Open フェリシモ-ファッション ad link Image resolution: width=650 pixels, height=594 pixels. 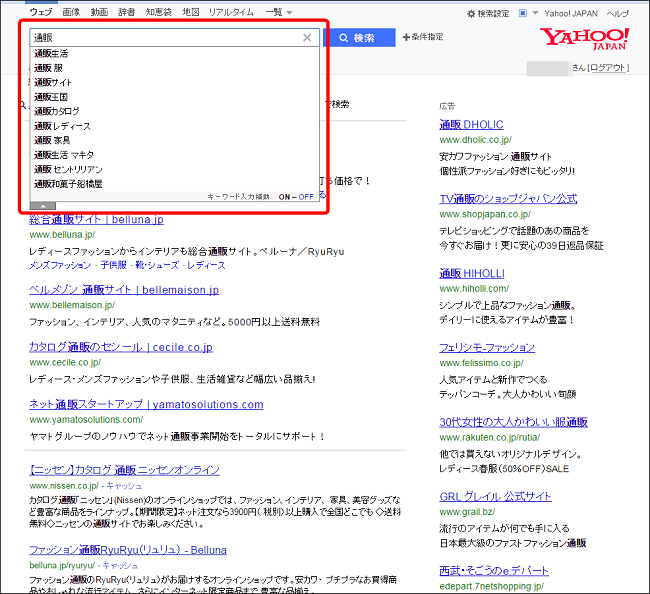click(487, 347)
